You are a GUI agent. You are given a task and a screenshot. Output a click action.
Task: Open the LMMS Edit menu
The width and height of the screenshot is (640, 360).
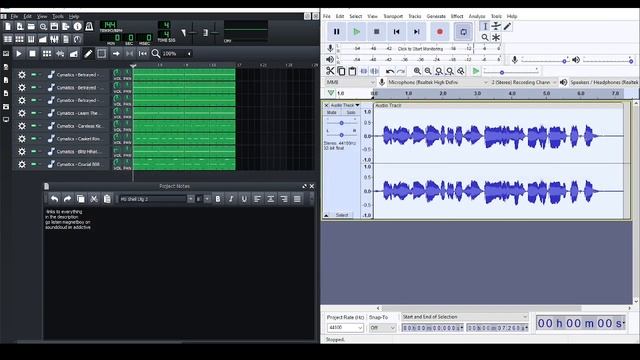point(27,16)
